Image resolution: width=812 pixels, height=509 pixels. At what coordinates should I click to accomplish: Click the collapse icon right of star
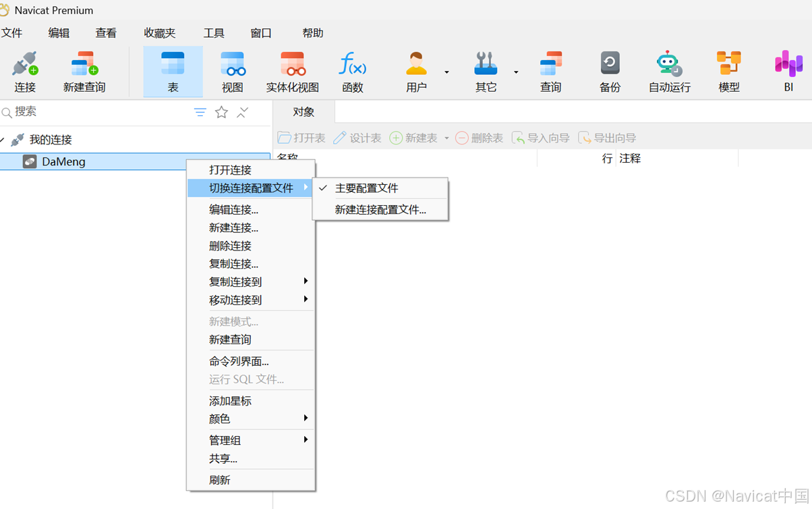[x=243, y=113]
